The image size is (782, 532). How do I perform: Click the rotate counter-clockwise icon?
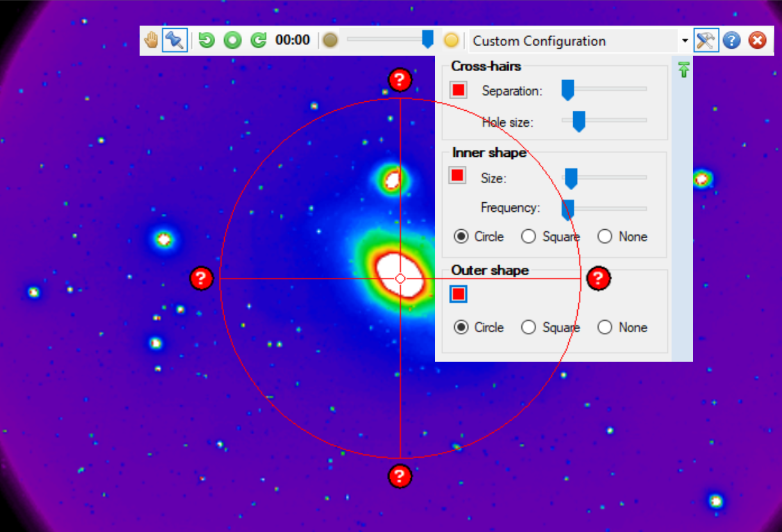tap(205, 40)
